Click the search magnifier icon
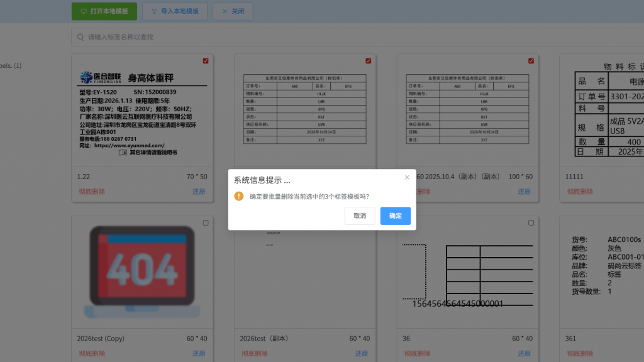644x362 pixels. [80, 37]
